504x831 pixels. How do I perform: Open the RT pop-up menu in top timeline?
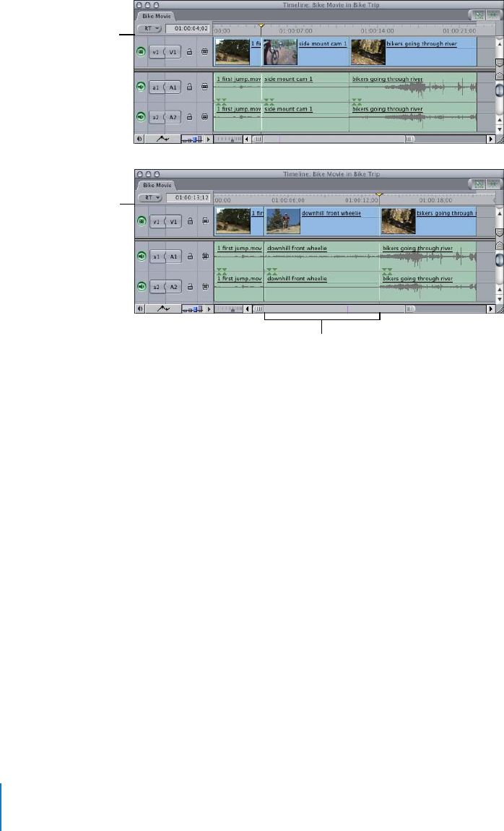(x=149, y=29)
